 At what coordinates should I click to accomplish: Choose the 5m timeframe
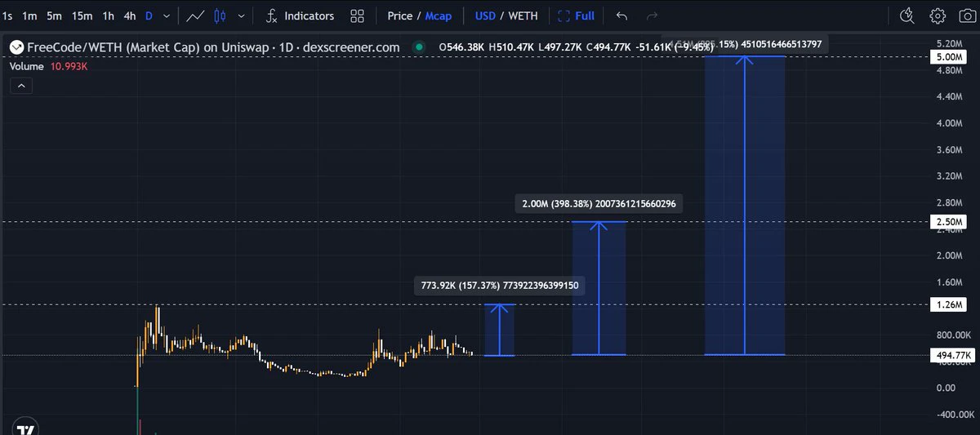(x=54, y=16)
